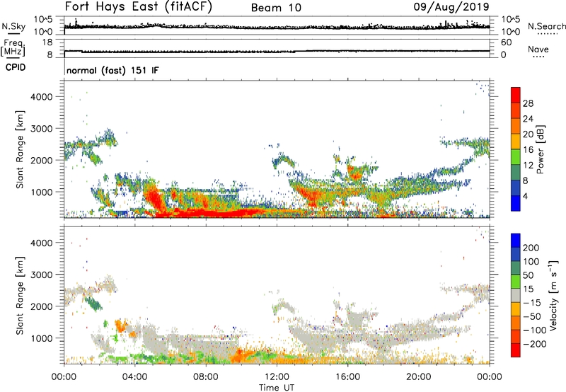Click the '-200' tick on the velocity colorbar
Viewport: 566px width, 392px height.
534,344
